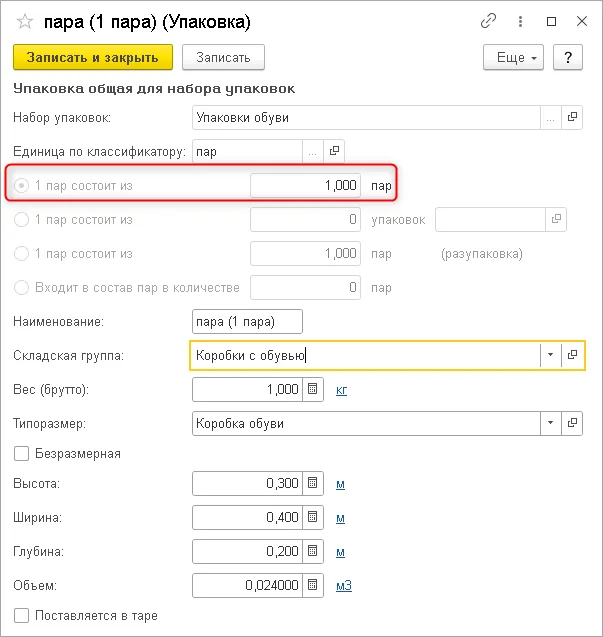Edit the Высота value 0,300
Image resolution: width=603 pixels, height=637 pixels.
(x=247, y=483)
